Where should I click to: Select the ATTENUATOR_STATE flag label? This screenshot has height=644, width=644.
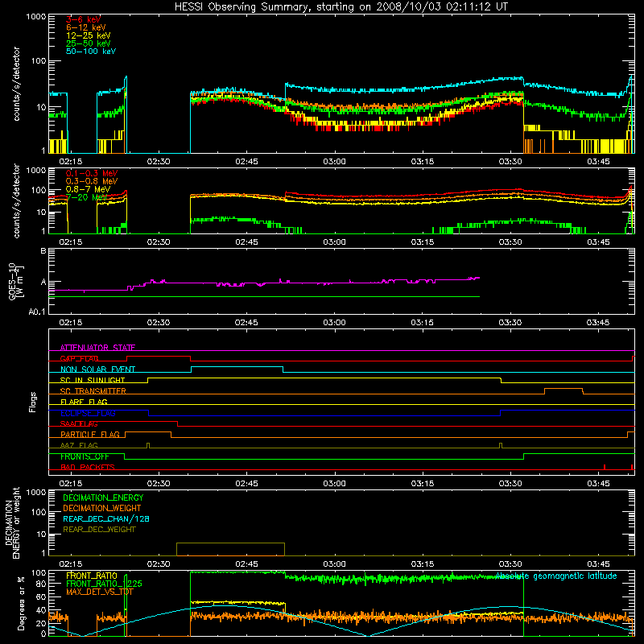click(97, 348)
